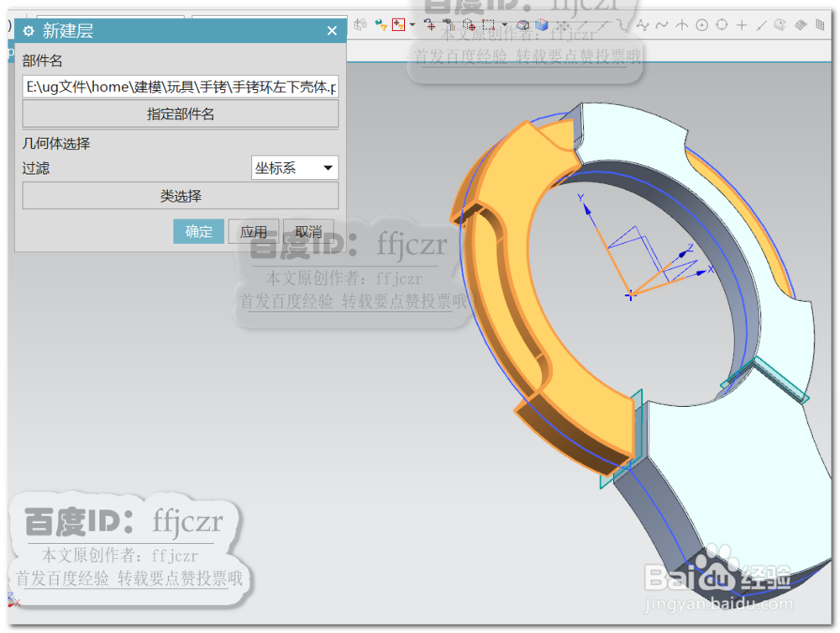Screen dimensions: 840x633
Task: Click the curve snap tilde icon
Action: click(661, 26)
